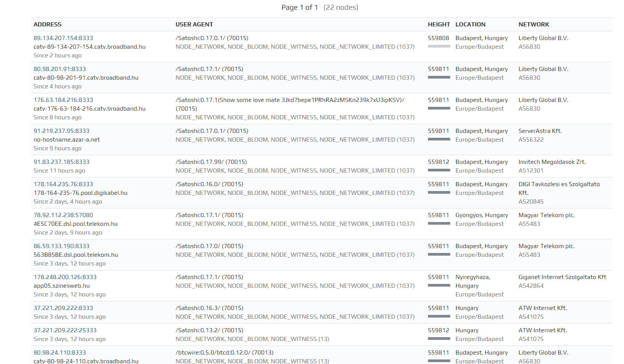Open node address 178.248.200.126:8333
624x364 pixels.
tap(65, 277)
